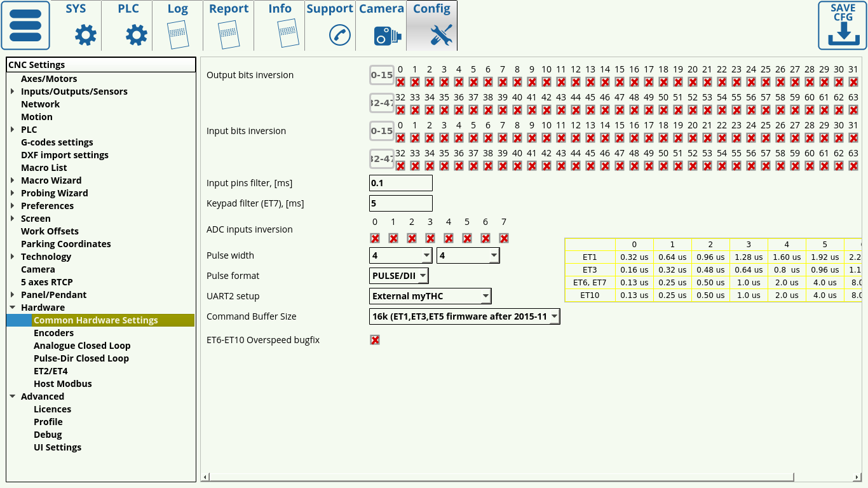Open the SYS gear settings
Image resolution: width=868 pixels, height=488 pixels.
pos(85,35)
